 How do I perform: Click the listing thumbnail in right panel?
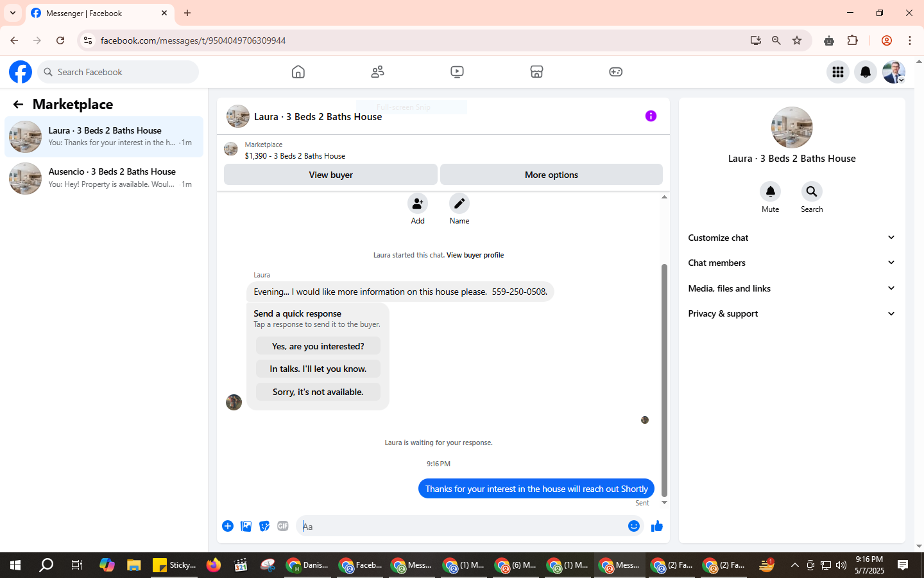coord(792,127)
